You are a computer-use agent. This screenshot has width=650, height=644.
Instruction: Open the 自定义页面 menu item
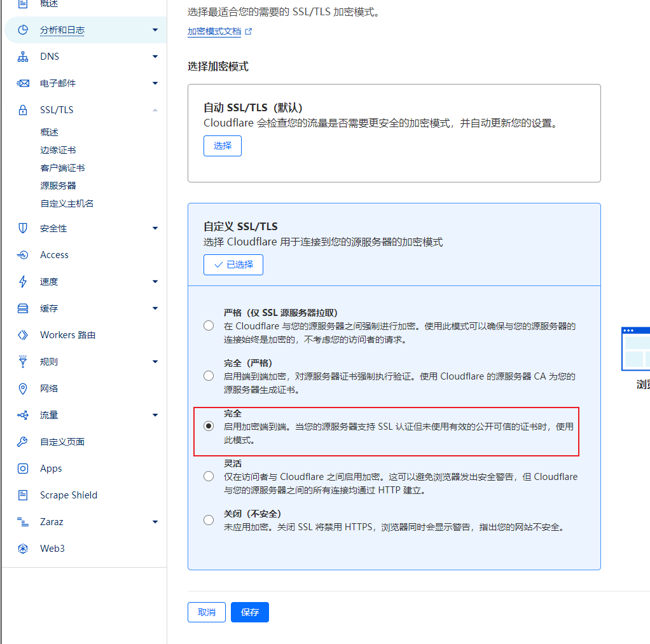pyautogui.click(x=62, y=442)
